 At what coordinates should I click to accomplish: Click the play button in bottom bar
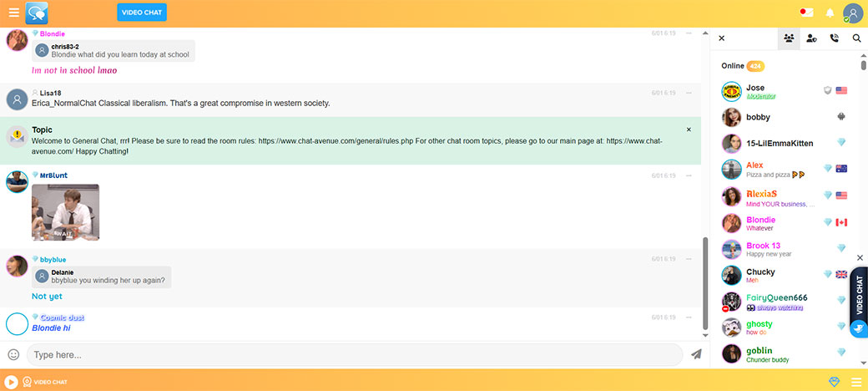(12, 382)
